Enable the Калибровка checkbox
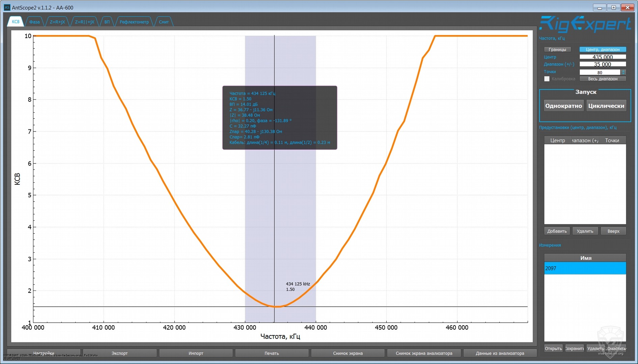638x364 pixels. point(547,79)
